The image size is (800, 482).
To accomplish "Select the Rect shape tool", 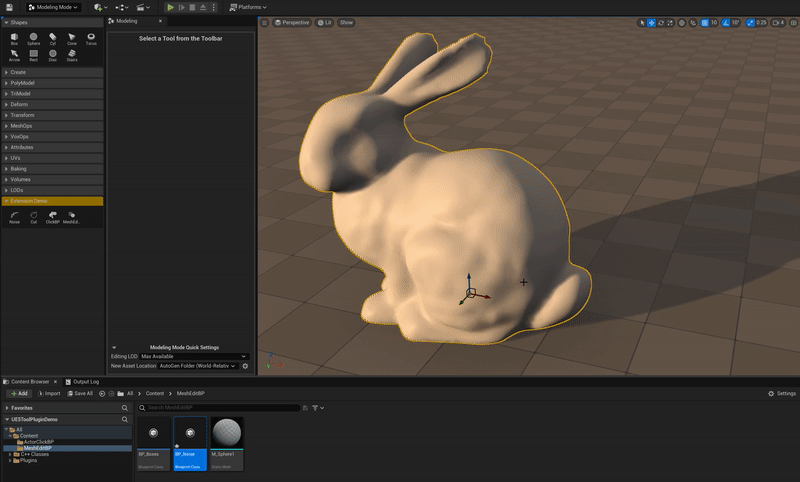I will coord(34,56).
